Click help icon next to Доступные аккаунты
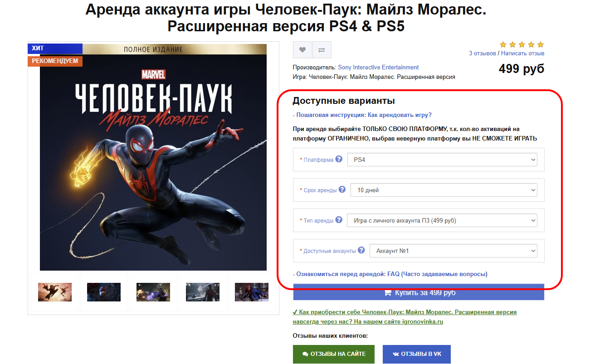 pos(361,250)
